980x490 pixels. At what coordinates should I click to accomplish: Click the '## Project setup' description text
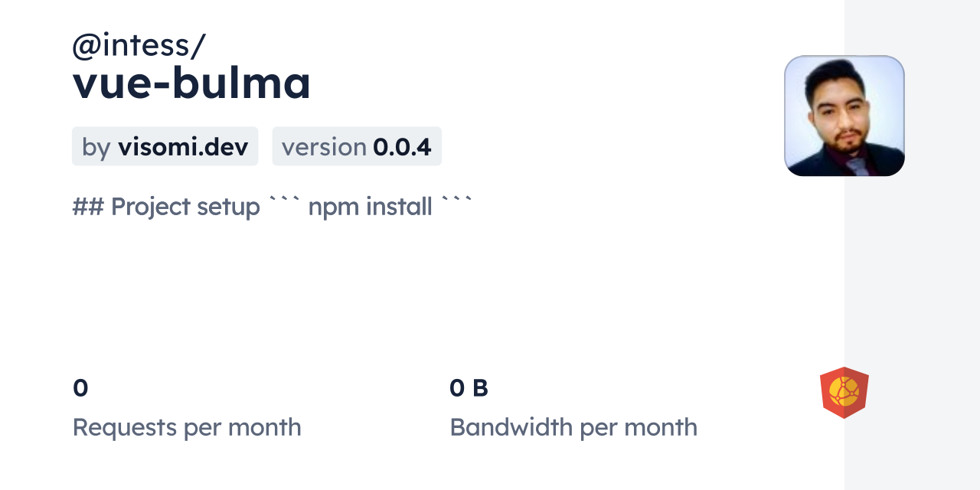[166, 207]
